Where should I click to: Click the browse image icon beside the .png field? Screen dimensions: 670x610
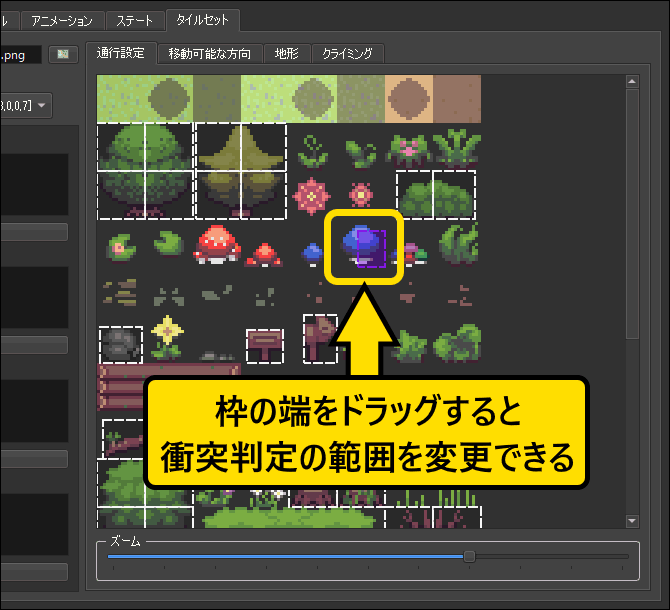pos(63,54)
